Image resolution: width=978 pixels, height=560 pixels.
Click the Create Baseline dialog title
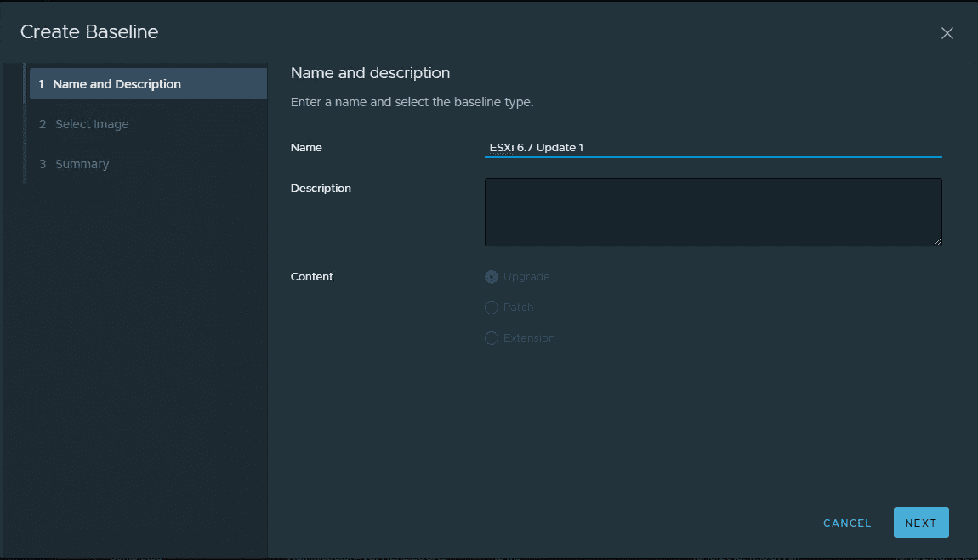pos(89,32)
